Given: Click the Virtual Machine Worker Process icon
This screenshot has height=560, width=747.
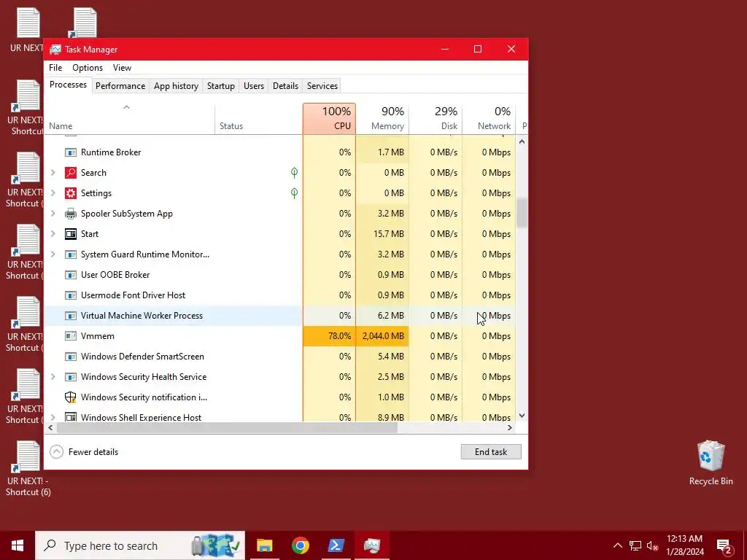Looking at the screenshot, I should coord(71,316).
